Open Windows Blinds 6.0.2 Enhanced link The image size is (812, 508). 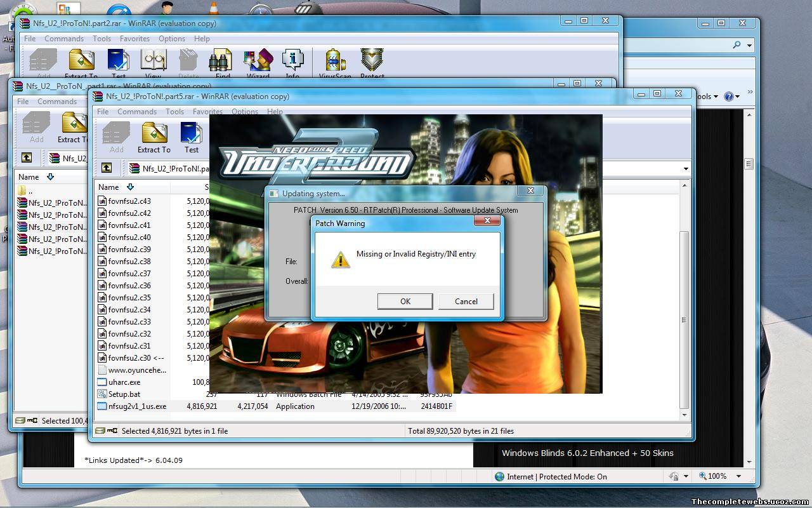(x=587, y=453)
